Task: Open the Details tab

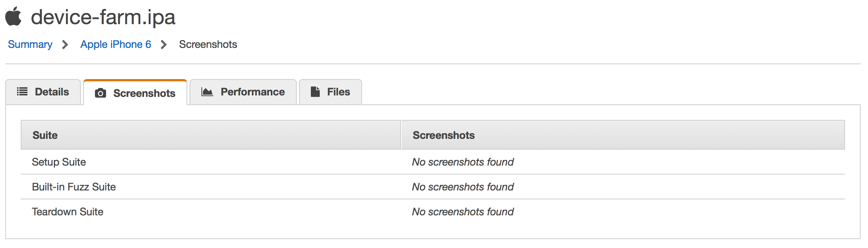Action: 43,92
